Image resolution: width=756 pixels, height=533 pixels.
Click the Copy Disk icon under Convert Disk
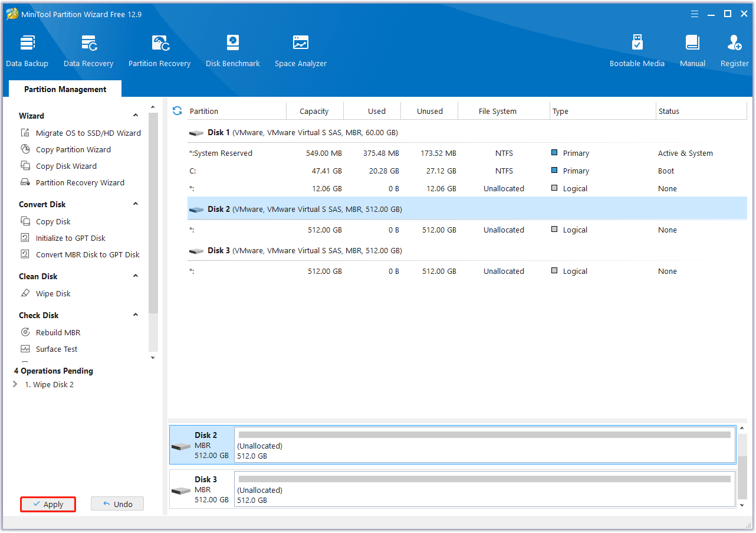tap(25, 221)
